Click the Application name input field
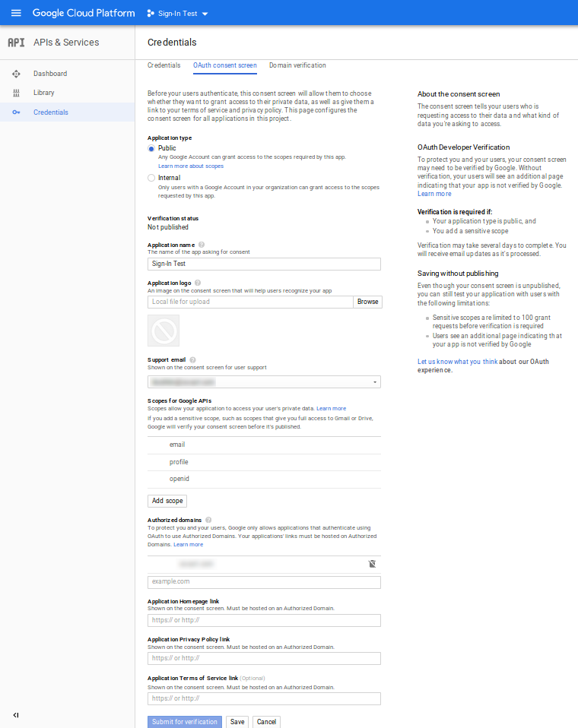The image size is (578, 728). [x=264, y=264]
